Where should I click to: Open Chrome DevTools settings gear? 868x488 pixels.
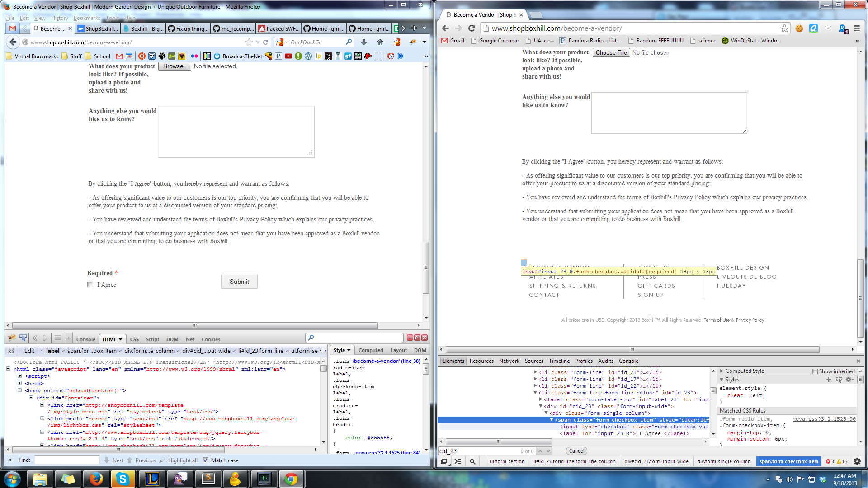(857, 461)
